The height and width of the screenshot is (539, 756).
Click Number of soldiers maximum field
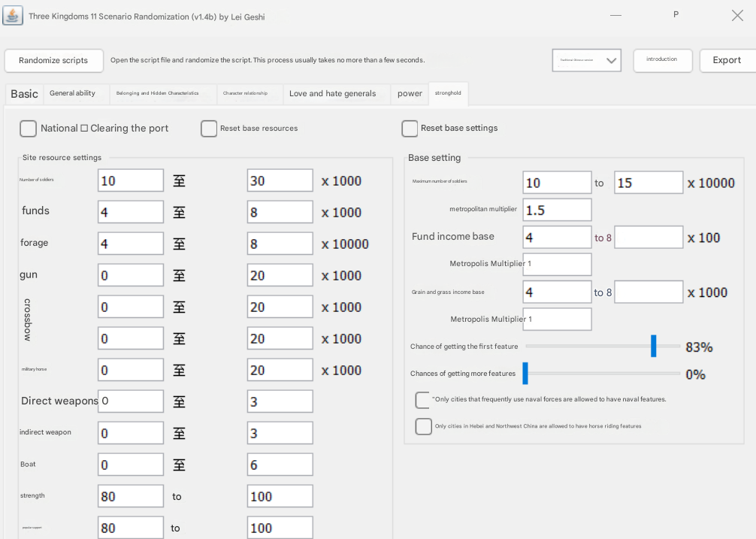tap(280, 180)
